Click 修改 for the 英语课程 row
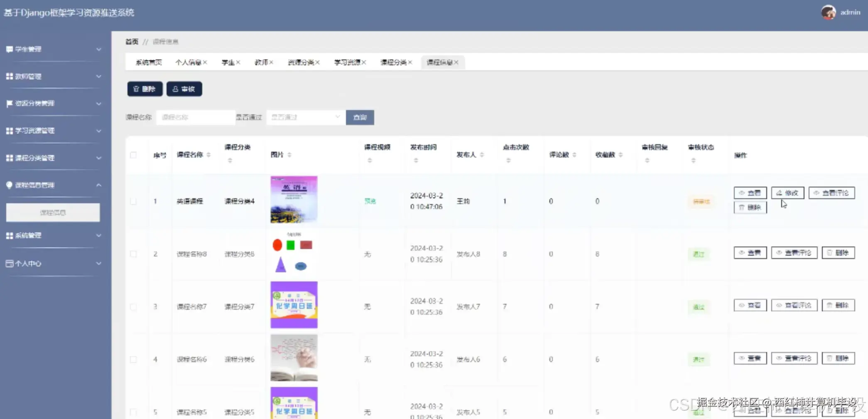Image resolution: width=868 pixels, height=419 pixels. coord(787,193)
